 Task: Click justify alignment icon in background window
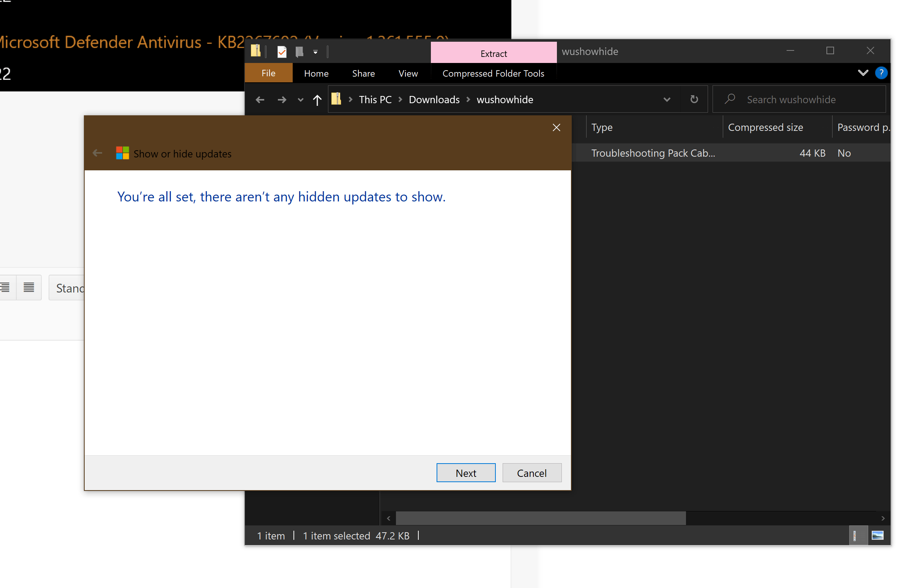coord(29,288)
